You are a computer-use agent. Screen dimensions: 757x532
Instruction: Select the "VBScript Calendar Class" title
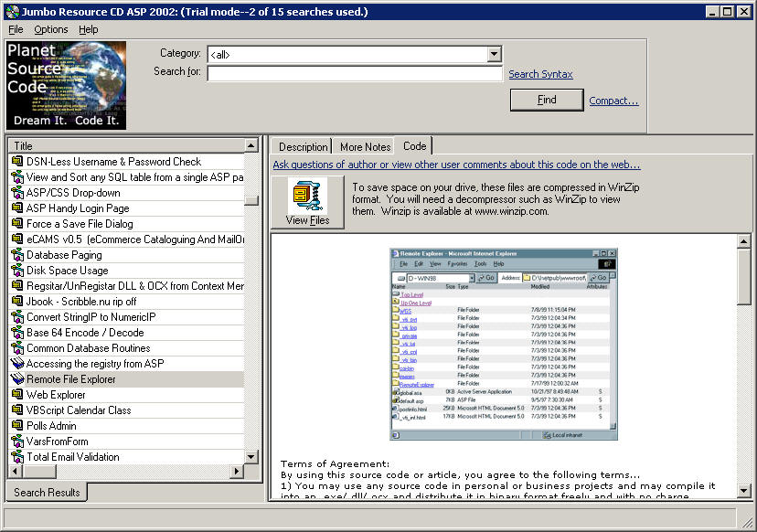click(x=79, y=410)
